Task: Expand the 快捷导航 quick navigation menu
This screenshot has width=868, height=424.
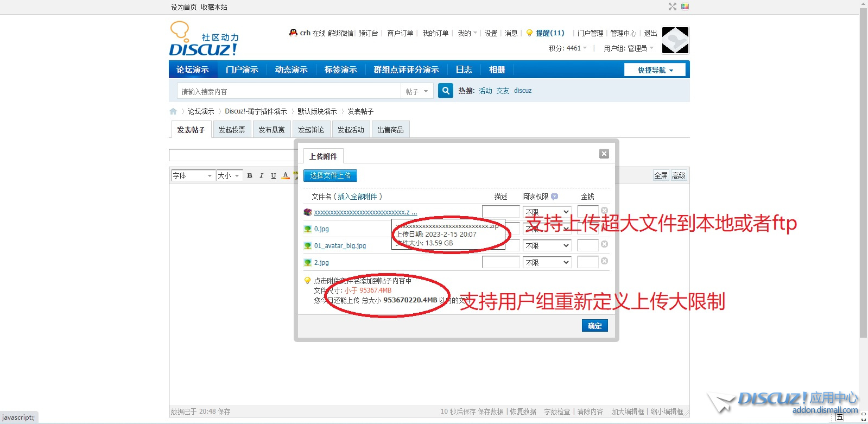Action: (x=655, y=70)
